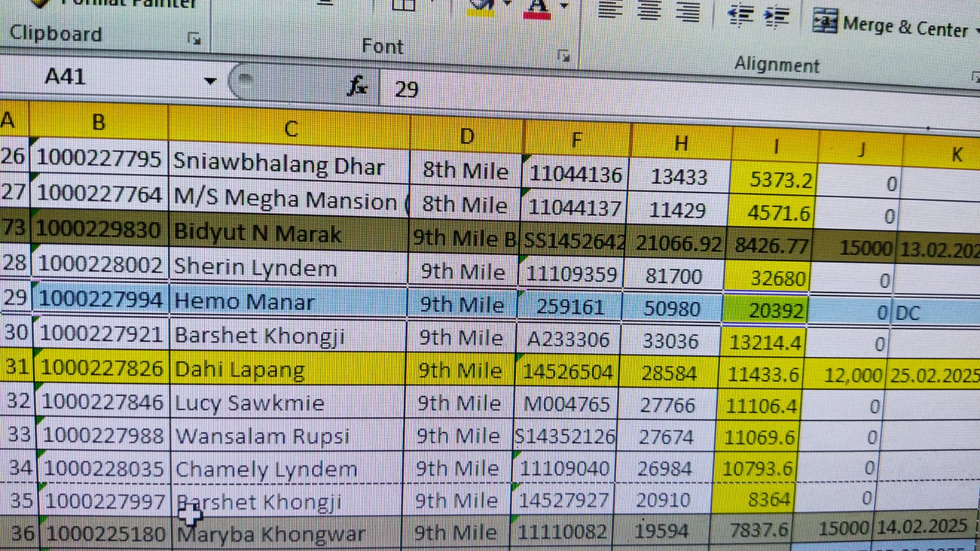Click cell 'M/S Megha Mansion'
The width and height of the screenshot is (980, 551).
click(288, 199)
